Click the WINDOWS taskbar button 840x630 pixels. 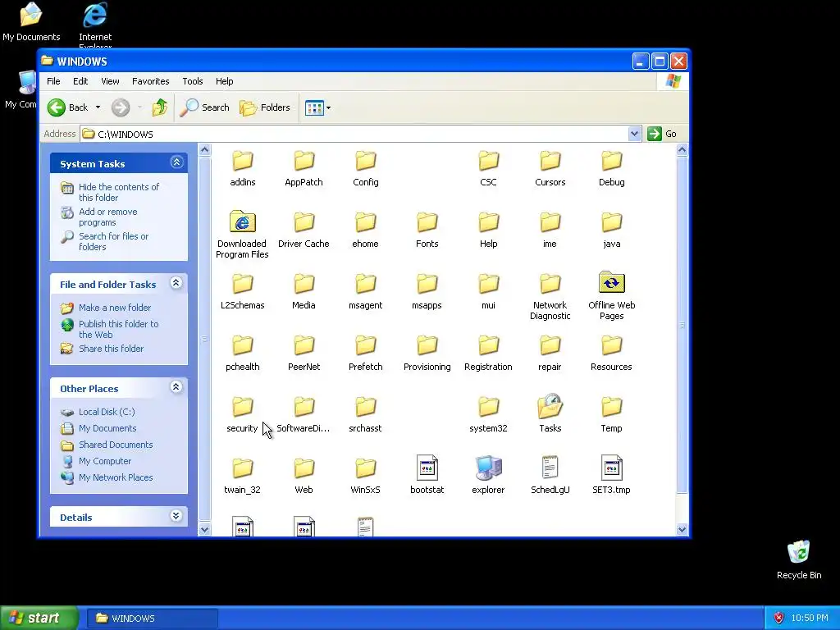153,619
